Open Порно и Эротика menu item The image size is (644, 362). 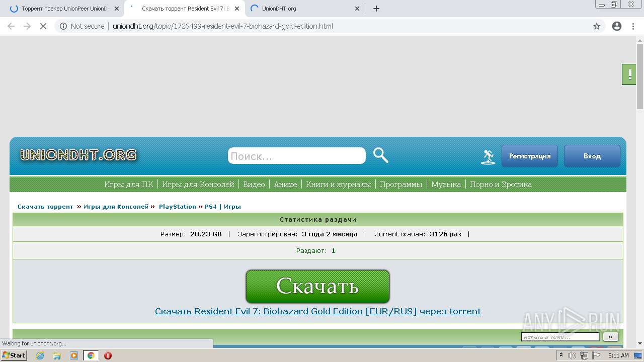pos(501,185)
